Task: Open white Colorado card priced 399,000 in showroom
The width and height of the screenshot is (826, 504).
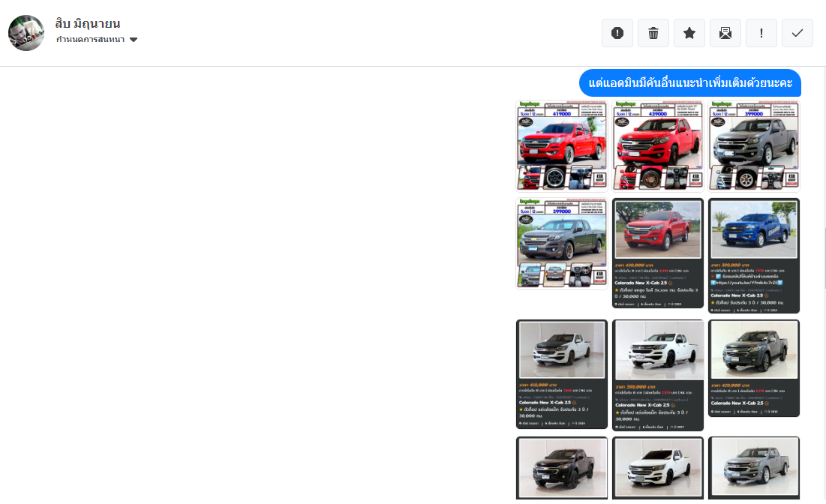Action: point(657,376)
